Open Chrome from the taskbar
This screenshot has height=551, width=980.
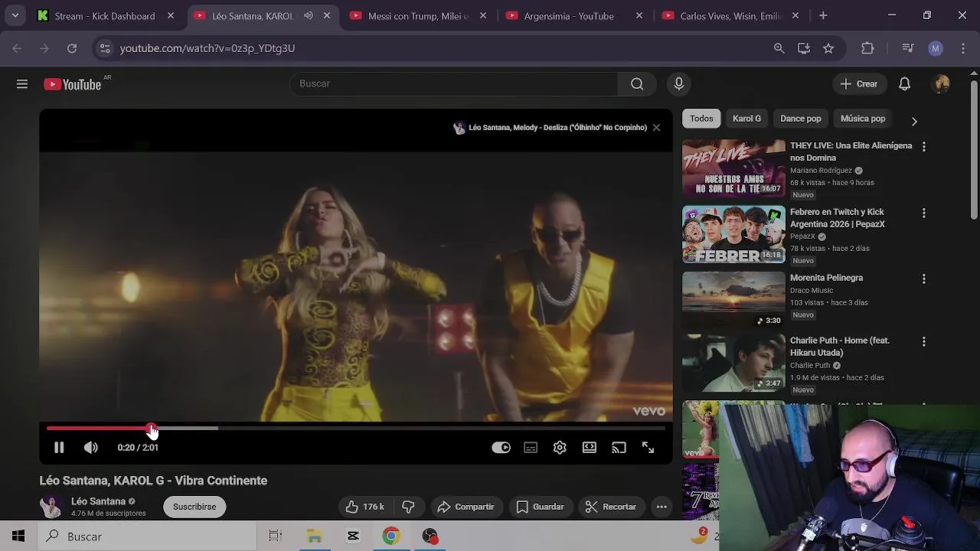(391, 536)
